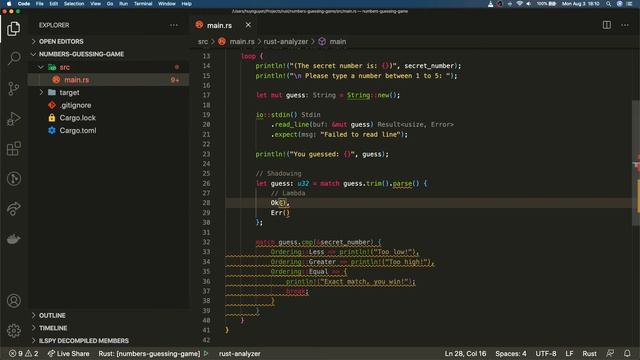Click the errors and warnings counter
Screen dimensions: 640x360
24,353
